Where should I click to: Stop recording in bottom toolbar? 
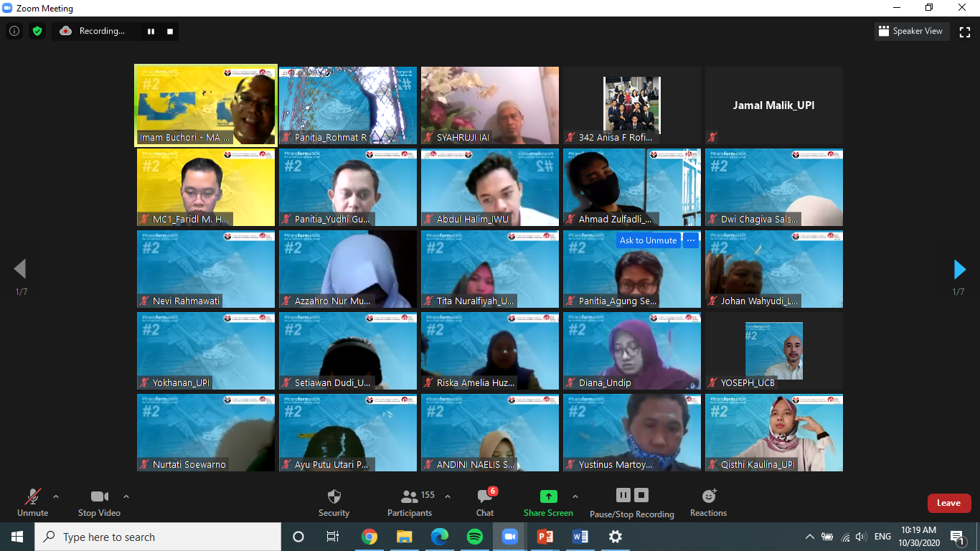pos(641,495)
